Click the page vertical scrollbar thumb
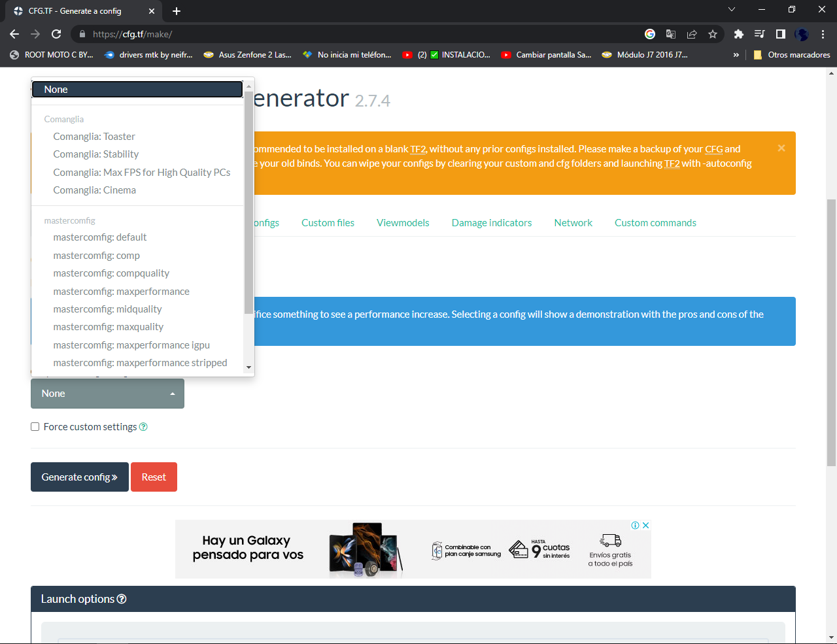The image size is (837, 644). [831, 333]
